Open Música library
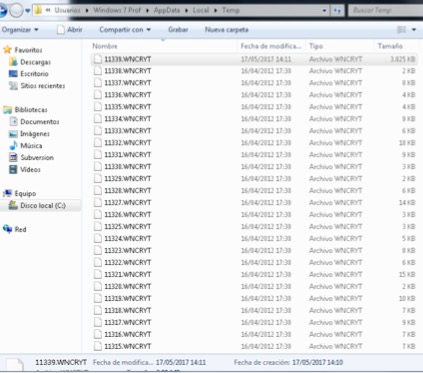 31,146
